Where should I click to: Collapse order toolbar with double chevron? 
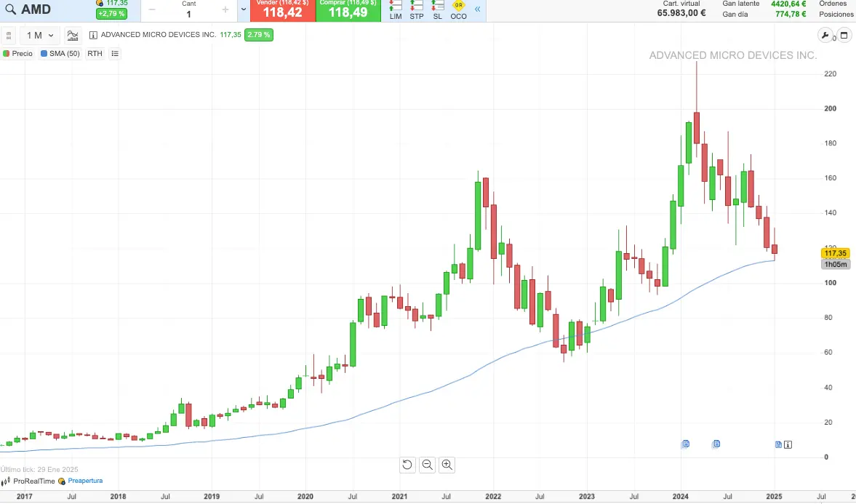click(478, 9)
